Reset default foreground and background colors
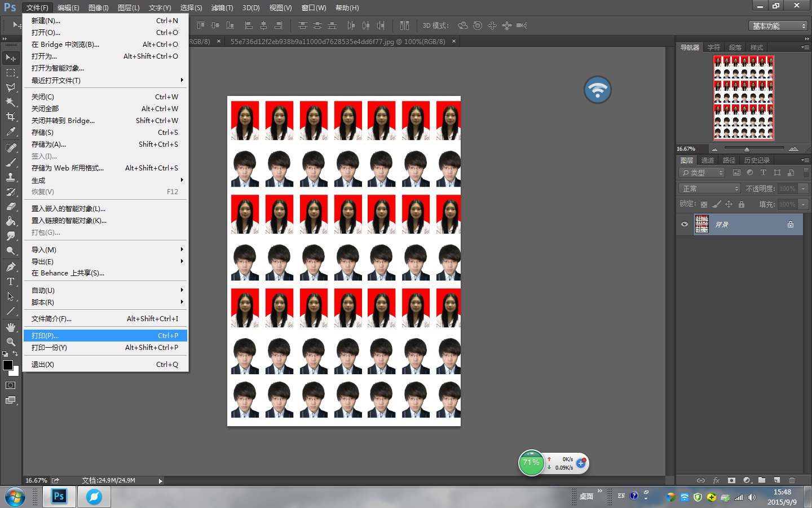812x508 pixels. 5,354
